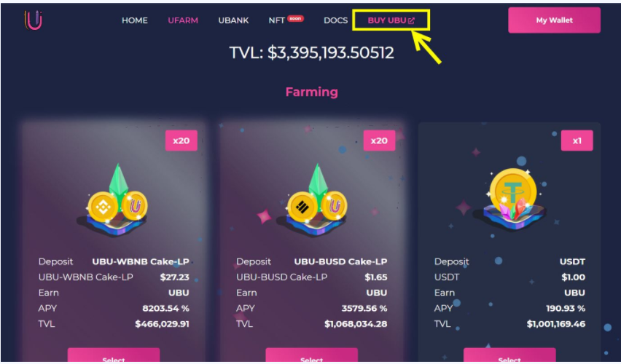621x364 pixels.
Task: Click the TVL total amount heading
Action: (312, 53)
